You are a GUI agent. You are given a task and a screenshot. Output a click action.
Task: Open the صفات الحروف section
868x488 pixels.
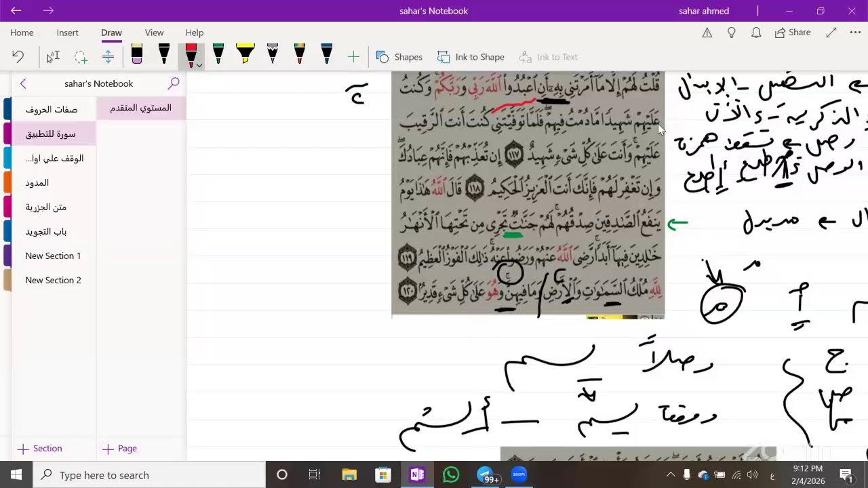[x=54, y=109]
